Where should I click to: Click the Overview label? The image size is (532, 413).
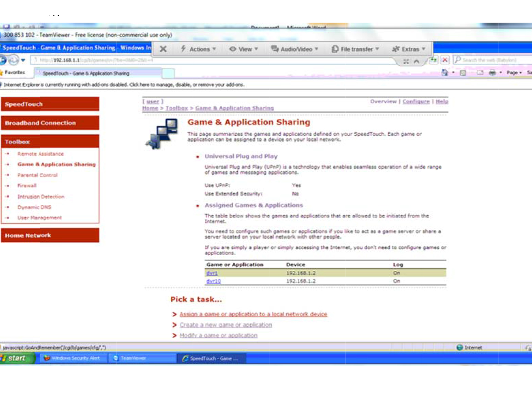point(383,101)
